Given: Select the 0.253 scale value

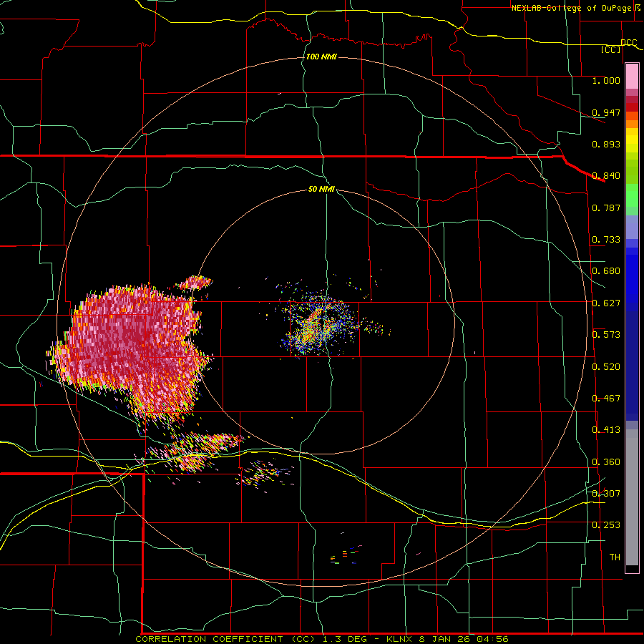Looking at the screenshot, I should coord(606,525).
